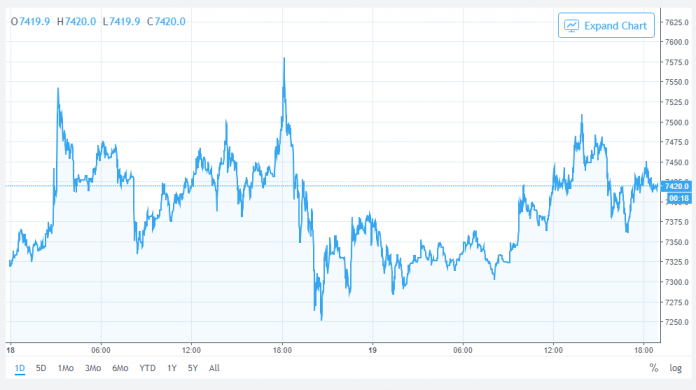
Task: Click the OHLC close value 7420.0
Action: click(x=170, y=21)
